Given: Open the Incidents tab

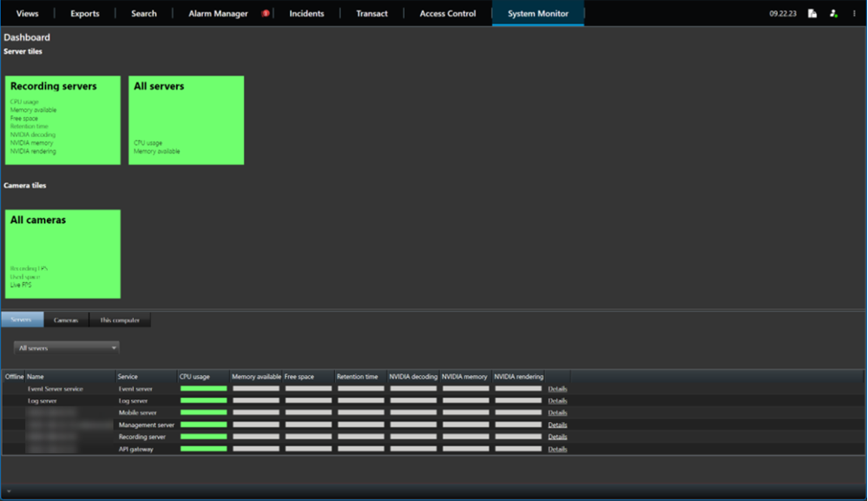Looking at the screenshot, I should pos(306,14).
